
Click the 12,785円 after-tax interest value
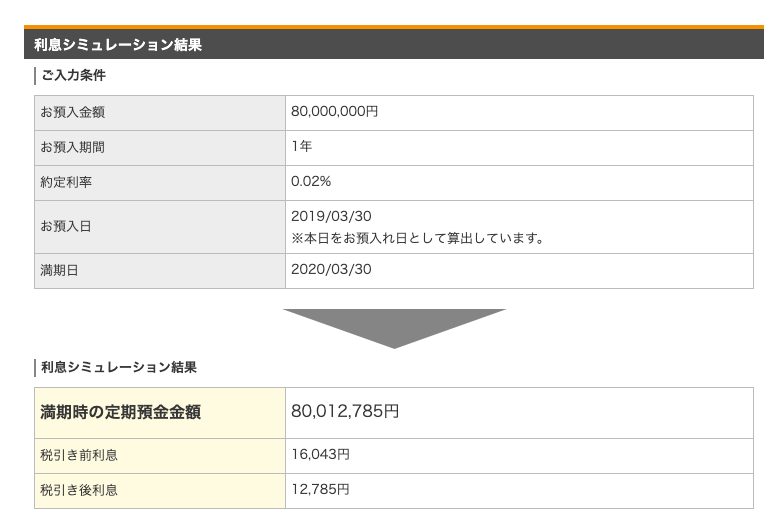pos(320,490)
